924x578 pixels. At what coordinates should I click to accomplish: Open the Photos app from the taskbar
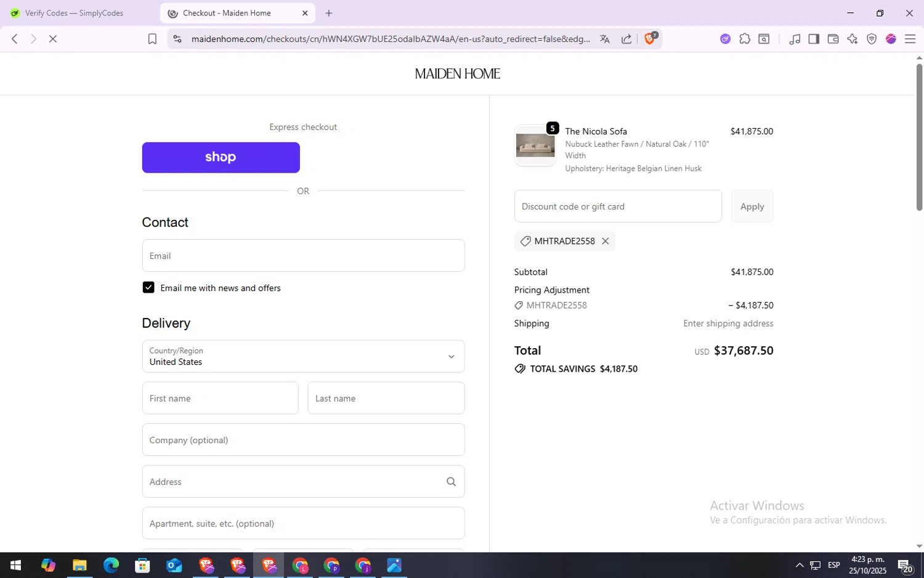tap(394, 565)
